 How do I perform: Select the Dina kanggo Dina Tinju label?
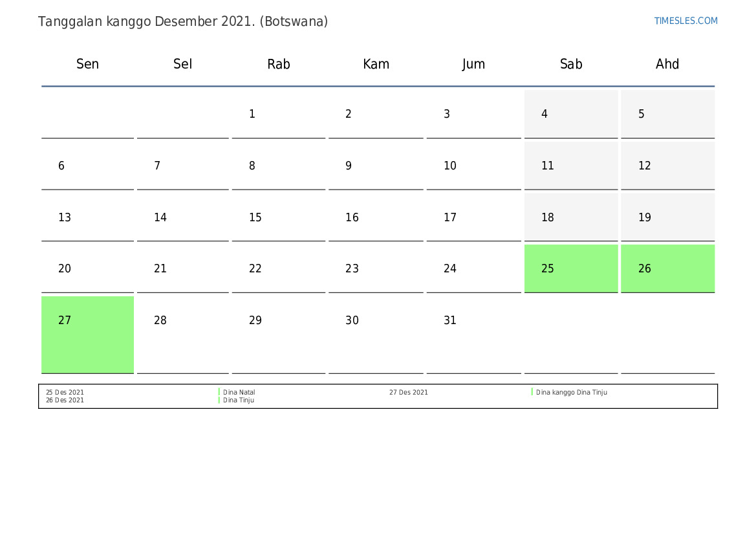coord(571,392)
